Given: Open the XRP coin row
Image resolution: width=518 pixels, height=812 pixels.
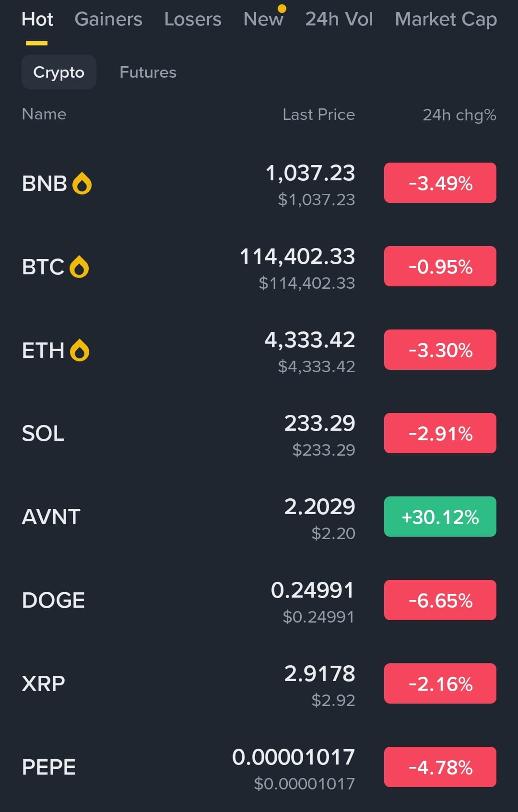Looking at the screenshot, I should pyautogui.click(x=259, y=684).
